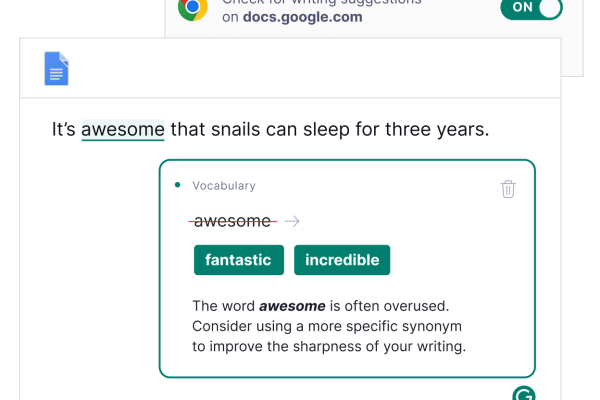Click the Chrome browser icon
Screen dimensions: 600x400
(x=193, y=9)
